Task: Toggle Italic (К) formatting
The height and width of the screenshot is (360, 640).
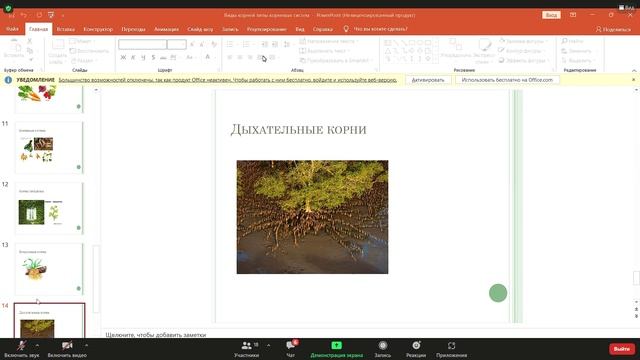Action: [x=133, y=58]
